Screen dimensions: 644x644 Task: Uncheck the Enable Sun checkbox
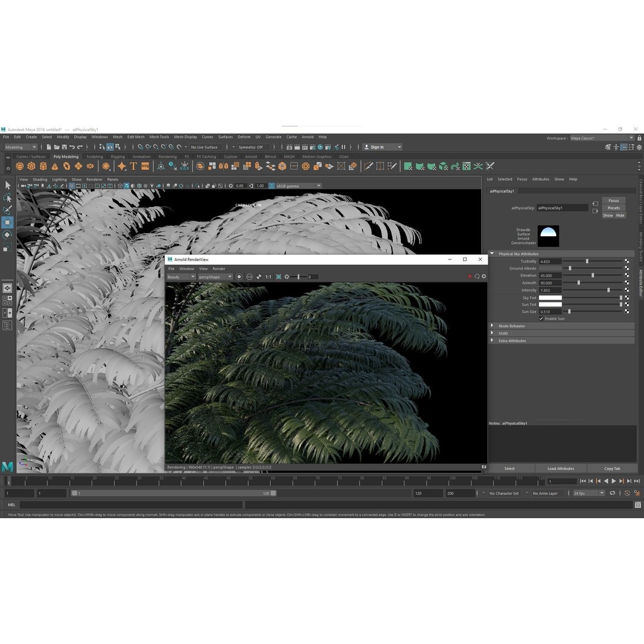541,318
